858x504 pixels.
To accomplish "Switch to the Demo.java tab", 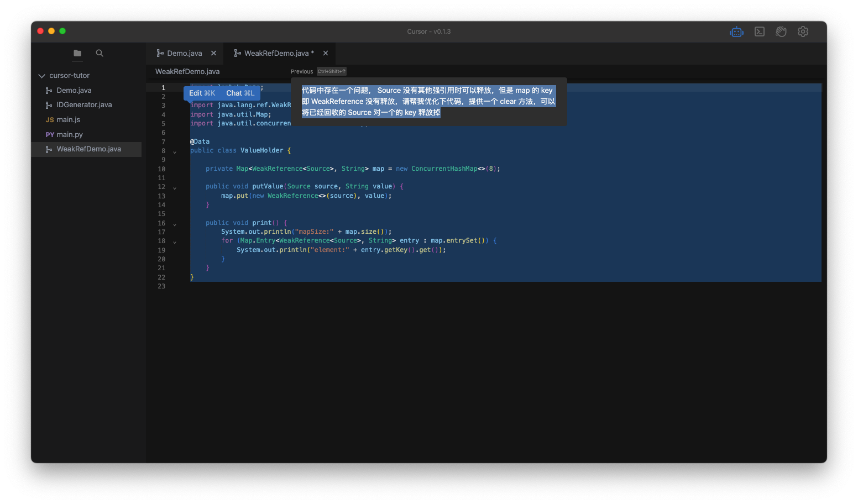I will click(x=184, y=54).
